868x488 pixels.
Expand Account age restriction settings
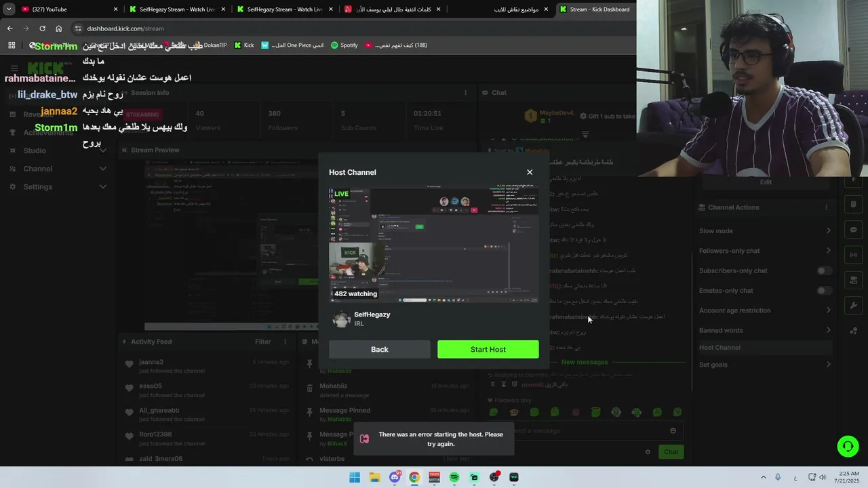(765, 310)
